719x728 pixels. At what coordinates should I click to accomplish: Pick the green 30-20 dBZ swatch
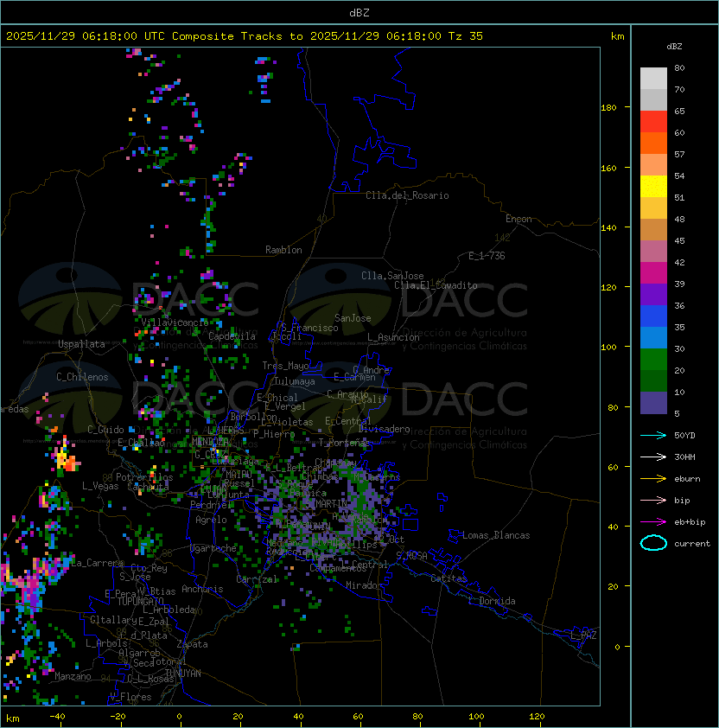pyautogui.click(x=653, y=360)
